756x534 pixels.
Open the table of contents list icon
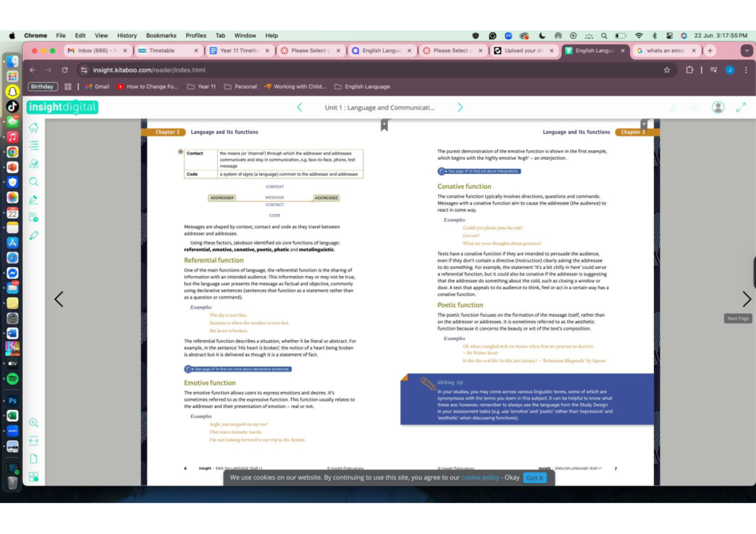coord(34,145)
